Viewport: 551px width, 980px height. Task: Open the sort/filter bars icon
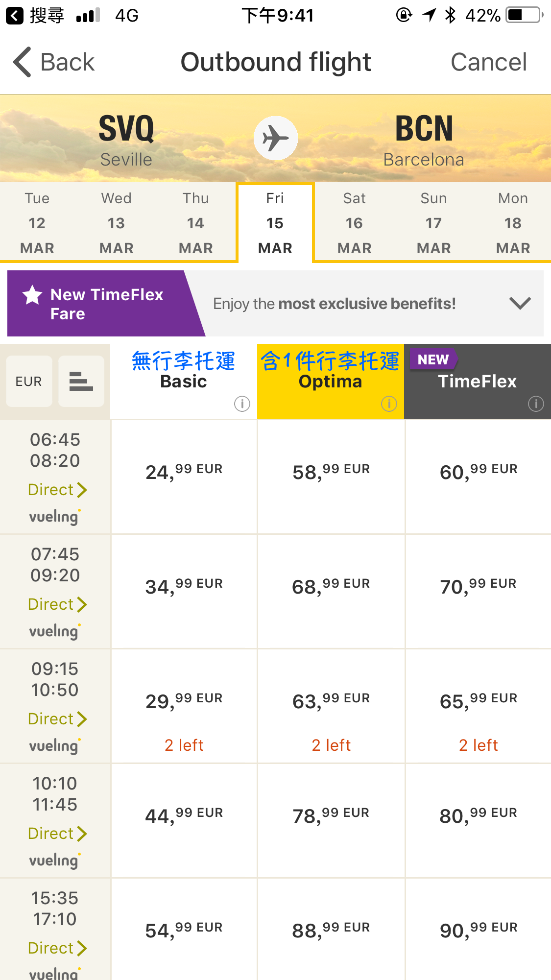tap(81, 381)
